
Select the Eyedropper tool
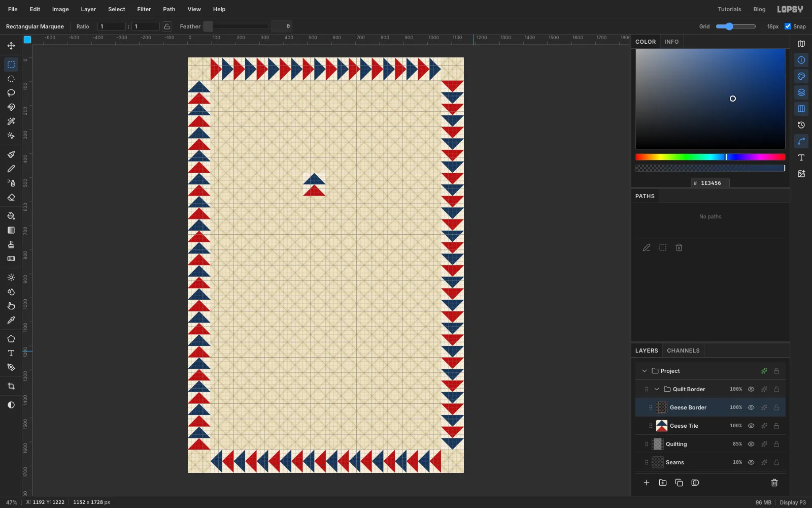[11, 320]
